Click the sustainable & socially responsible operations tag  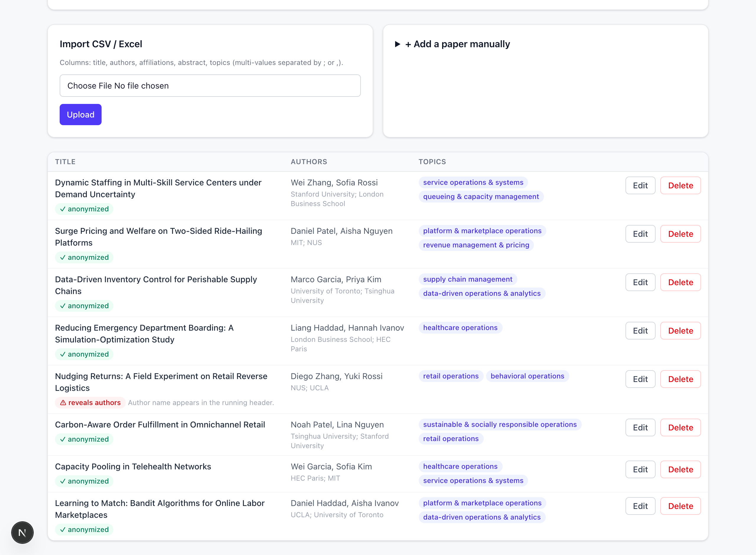(x=500, y=424)
